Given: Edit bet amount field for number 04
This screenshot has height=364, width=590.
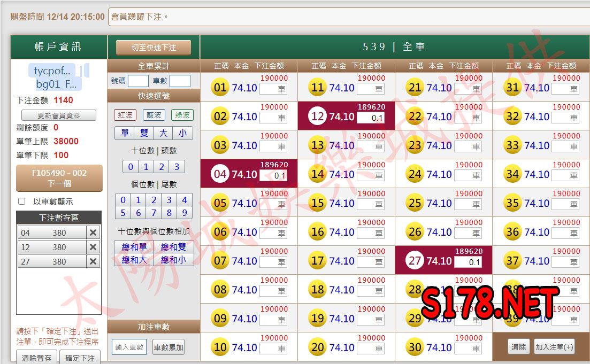Looking at the screenshot, I should click(273, 176).
